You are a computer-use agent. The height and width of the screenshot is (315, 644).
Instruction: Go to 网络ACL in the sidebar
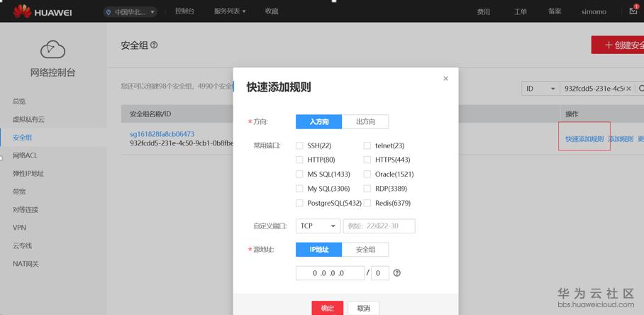click(x=25, y=155)
